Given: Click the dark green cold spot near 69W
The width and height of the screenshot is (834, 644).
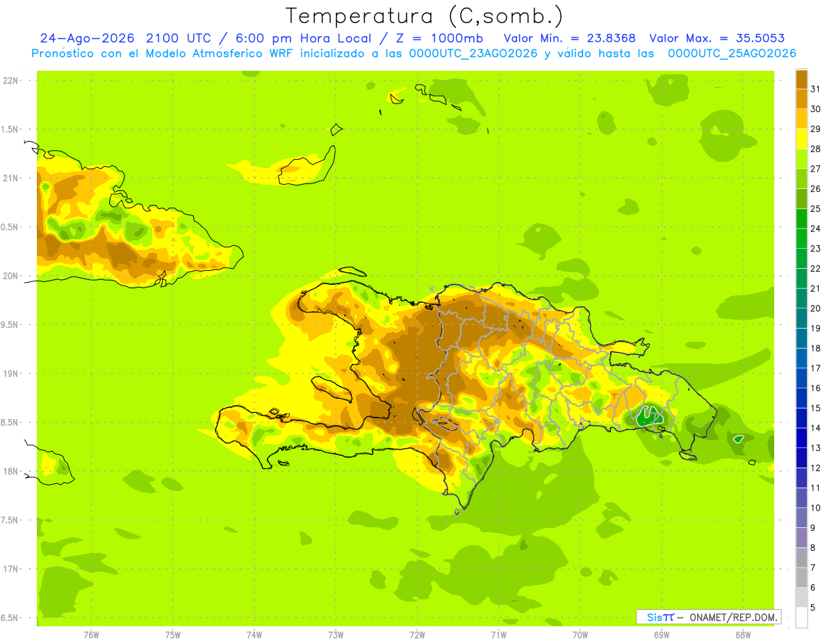Looking at the screenshot, I should coord(650,418).
